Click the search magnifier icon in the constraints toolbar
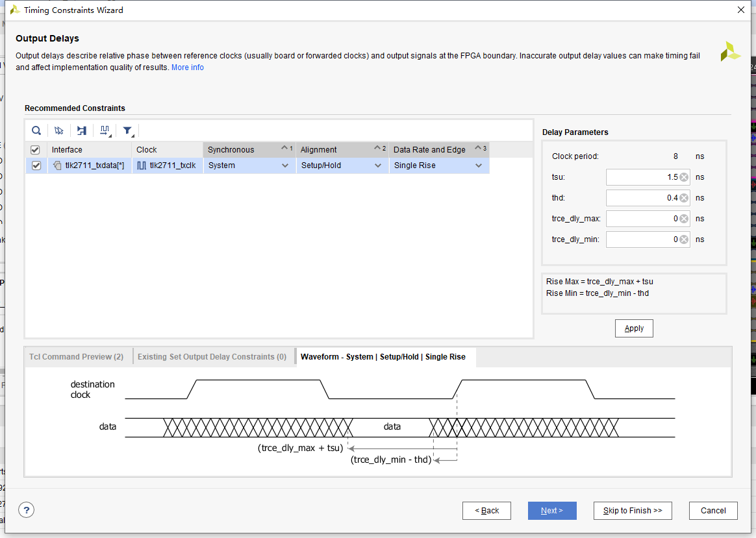 click(x=36, y=130)
